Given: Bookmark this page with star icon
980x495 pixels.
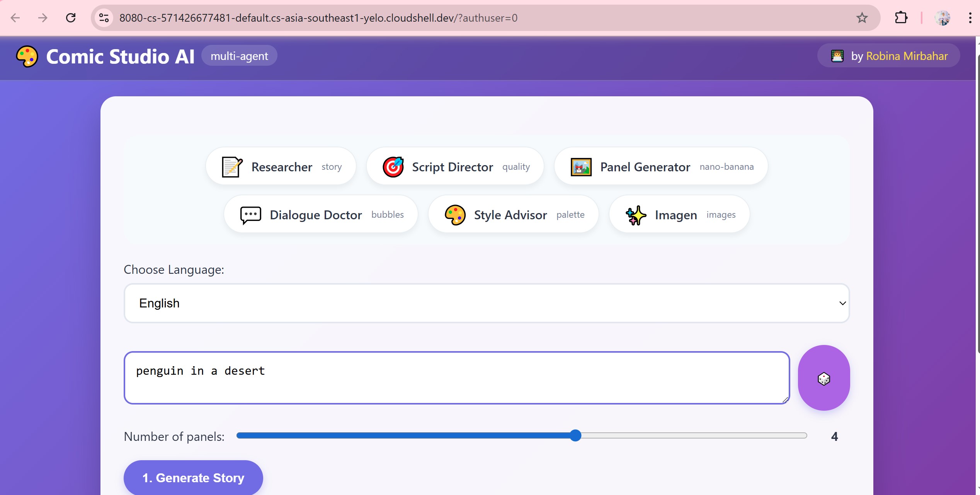Looking at the screenshot, I should click(862, 18).
